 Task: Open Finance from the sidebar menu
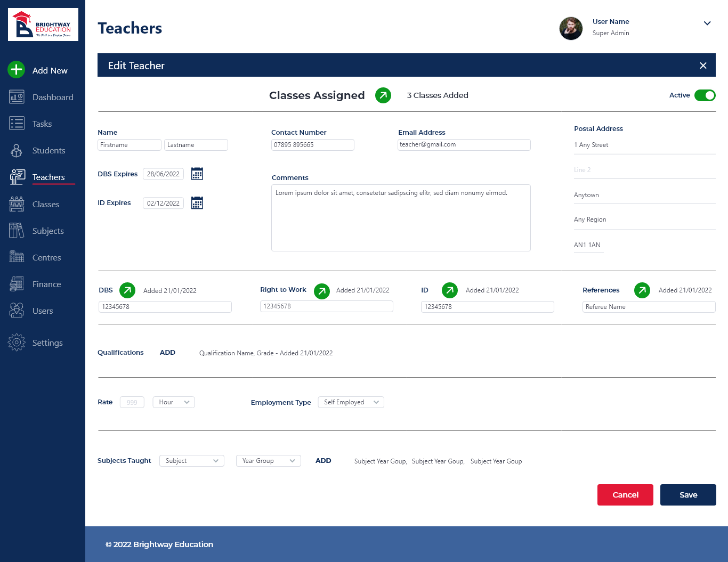(x=46, y=284)
